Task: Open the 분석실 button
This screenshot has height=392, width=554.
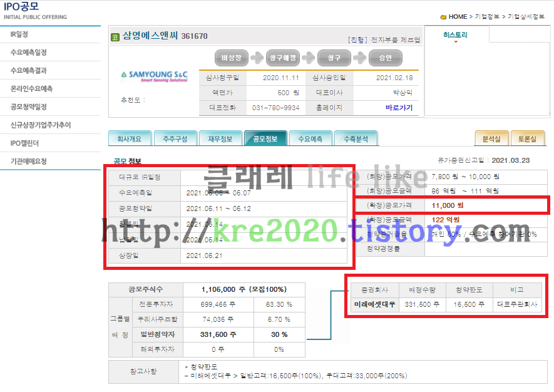Action: [492, 138]
